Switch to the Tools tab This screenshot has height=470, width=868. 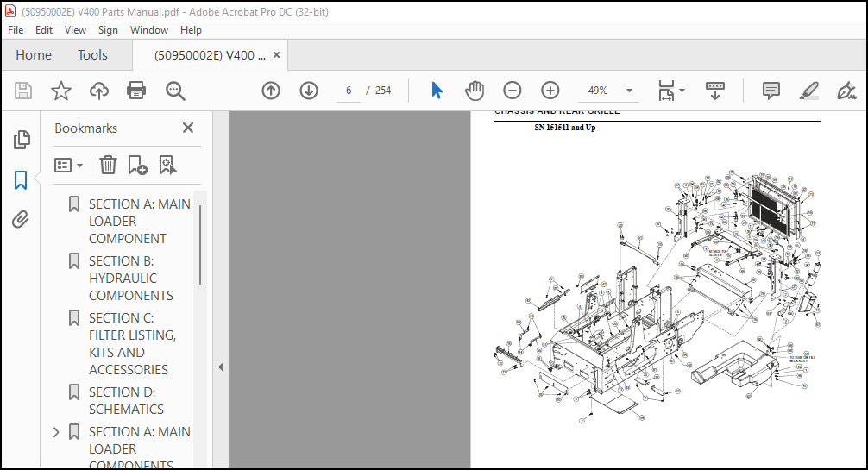point(92,55)
